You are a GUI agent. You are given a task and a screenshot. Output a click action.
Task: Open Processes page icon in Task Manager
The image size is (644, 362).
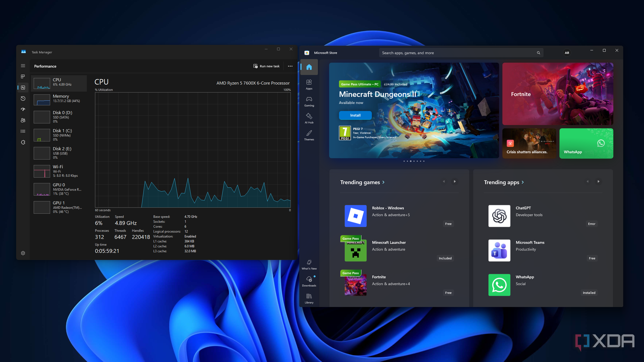23,76
